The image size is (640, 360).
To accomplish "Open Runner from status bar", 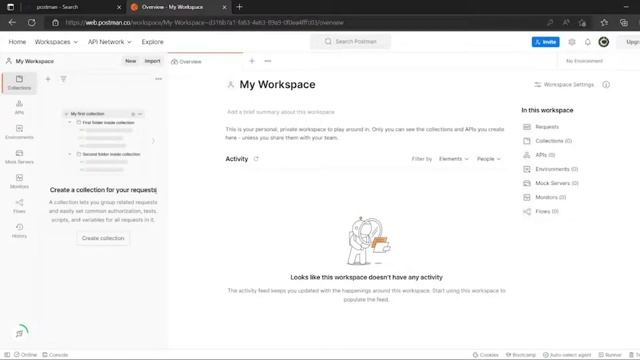I will pyautogui.click(x=610, y=355).
